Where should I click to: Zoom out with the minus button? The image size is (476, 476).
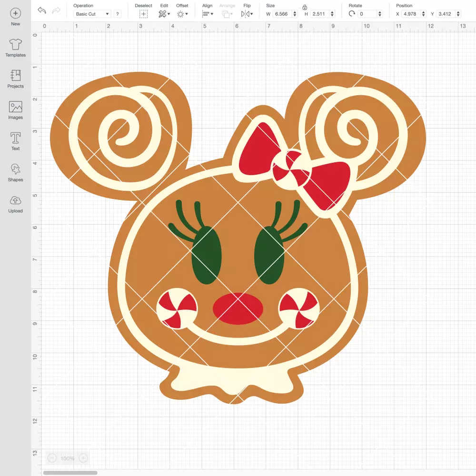tap(52, 458)
